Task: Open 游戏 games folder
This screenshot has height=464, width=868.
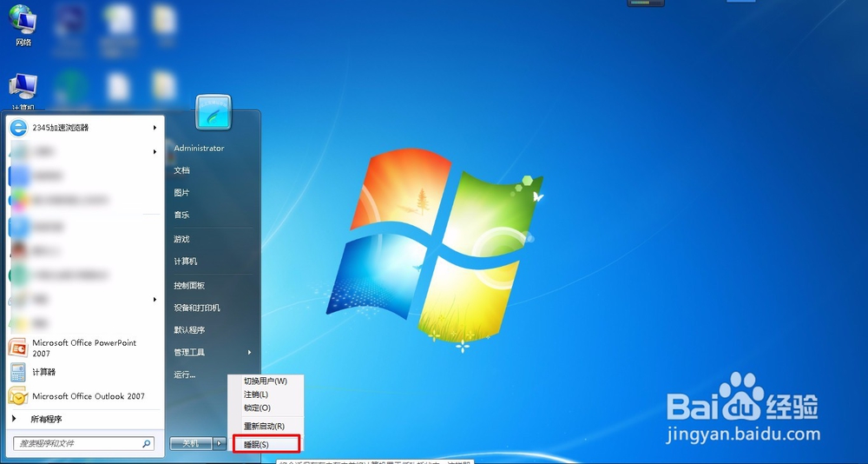Action: tap(181, 239)
